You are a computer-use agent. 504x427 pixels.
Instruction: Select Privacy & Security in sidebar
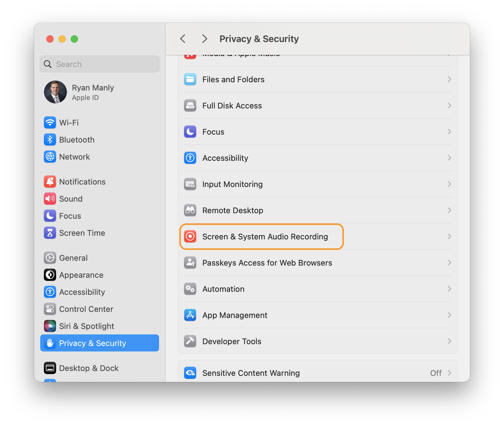pos(100,343)
